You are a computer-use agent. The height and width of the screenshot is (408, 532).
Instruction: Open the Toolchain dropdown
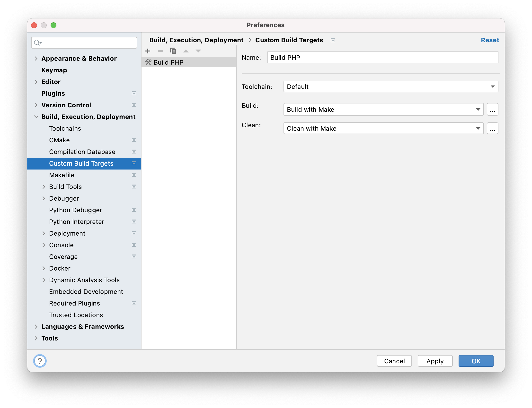pyautogui.click(x=390, y=87)
